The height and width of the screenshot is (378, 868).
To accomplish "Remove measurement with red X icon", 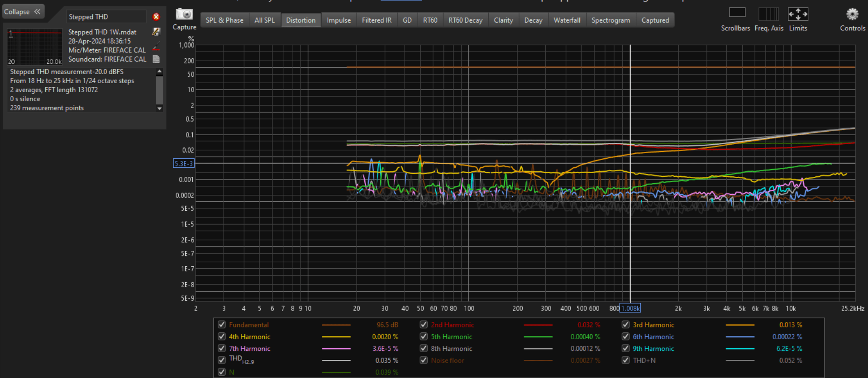I will tap(156, 17).
